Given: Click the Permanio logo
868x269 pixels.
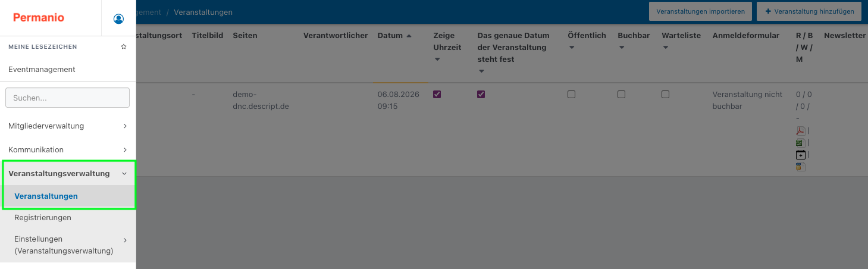Looking at the screenshot, I should [x=39, y=18].
